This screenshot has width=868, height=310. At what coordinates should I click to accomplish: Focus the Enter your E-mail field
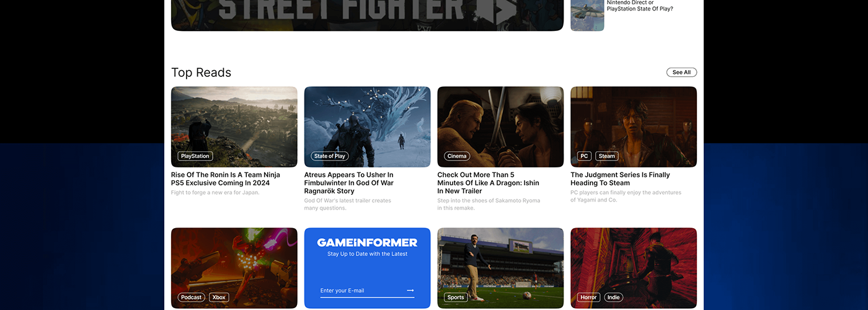pos(367,290)
